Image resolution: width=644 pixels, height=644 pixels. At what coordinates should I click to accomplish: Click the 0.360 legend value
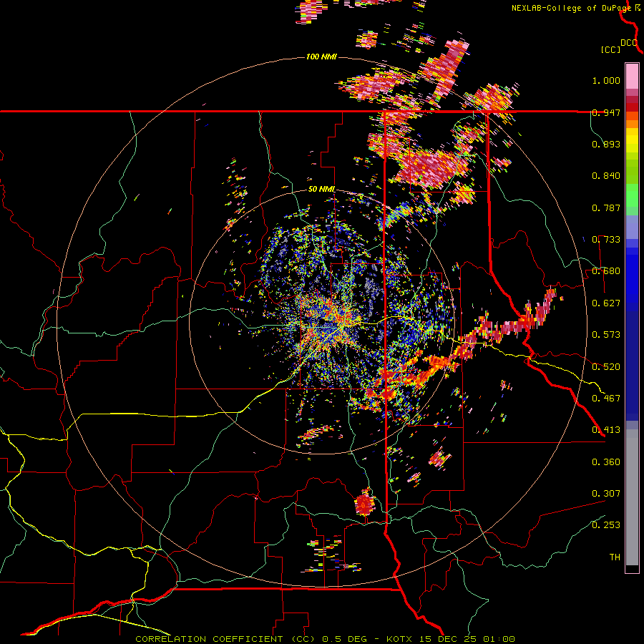606,462
